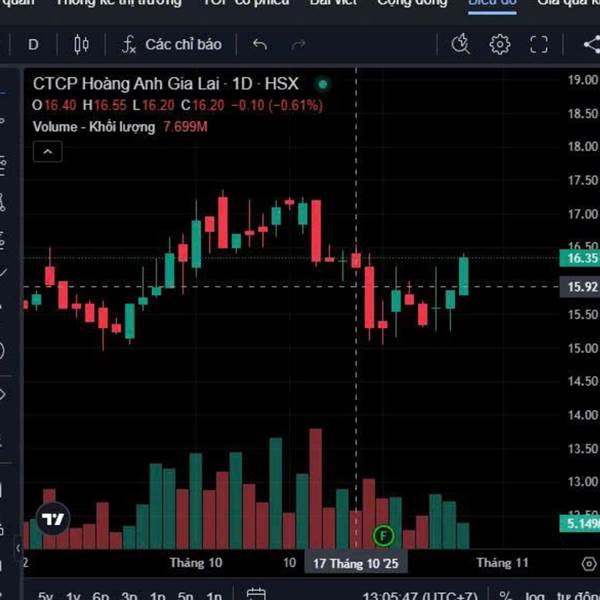Click Volume - Khối lượng legend
This screenshot has width=600, height=600.
(94, 127)
